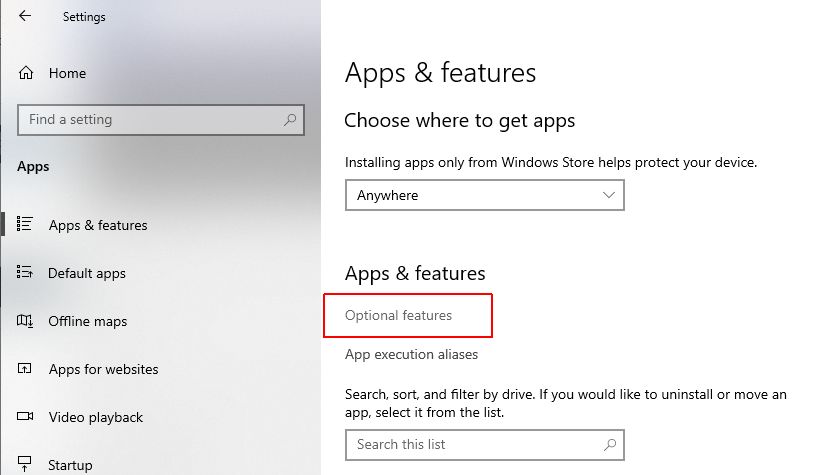The height and width of the screenshot is (475, 819).
Task: Click the Anywhere dropdown chevron arrow
Action: pos(608,195)
